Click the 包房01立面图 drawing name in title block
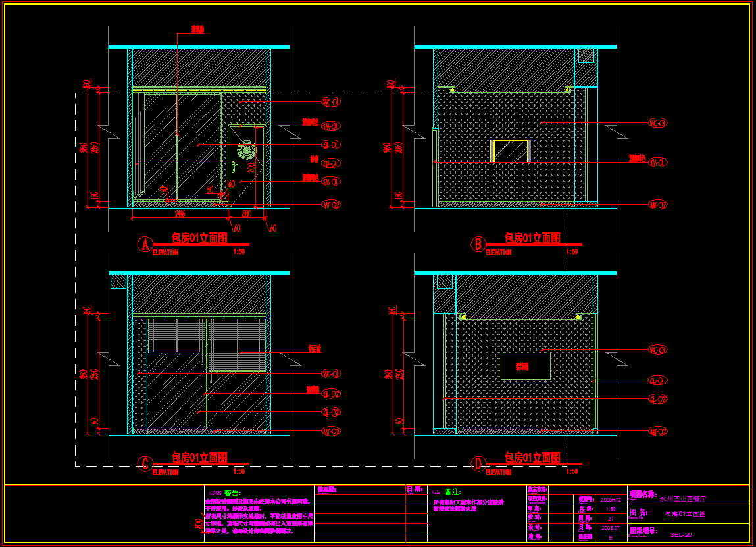Viewport: 756px width, 547px height. (x=685, y=514)
